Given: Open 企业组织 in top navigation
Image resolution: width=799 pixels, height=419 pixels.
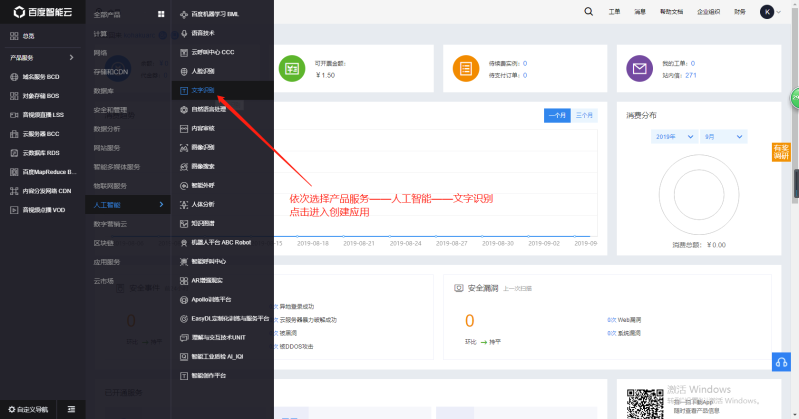Looking at the screenshot, I should [x=709, y=12].
